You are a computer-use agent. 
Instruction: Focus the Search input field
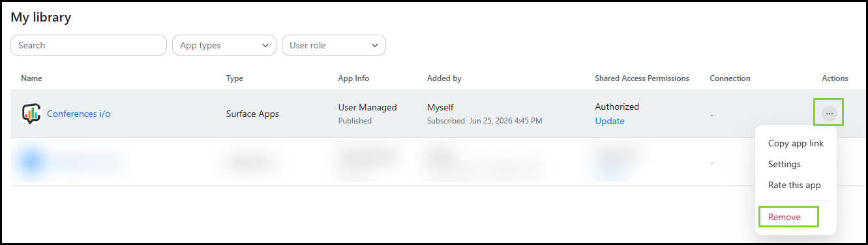(89, 45)
